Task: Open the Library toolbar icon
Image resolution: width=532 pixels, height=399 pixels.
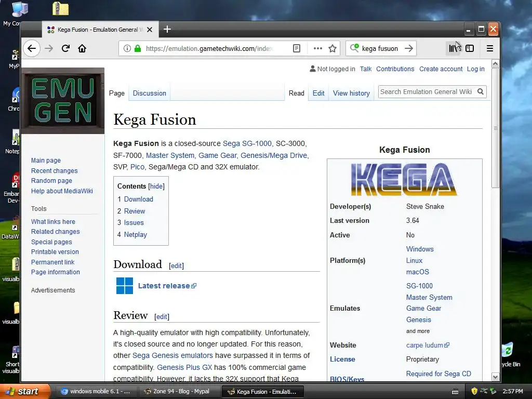Action: [x=454, y=48]
